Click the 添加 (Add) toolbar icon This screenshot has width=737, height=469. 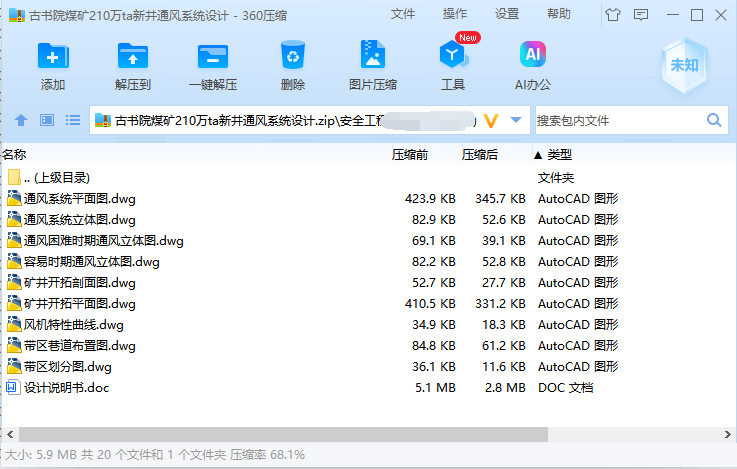click(x=53, y=56)
